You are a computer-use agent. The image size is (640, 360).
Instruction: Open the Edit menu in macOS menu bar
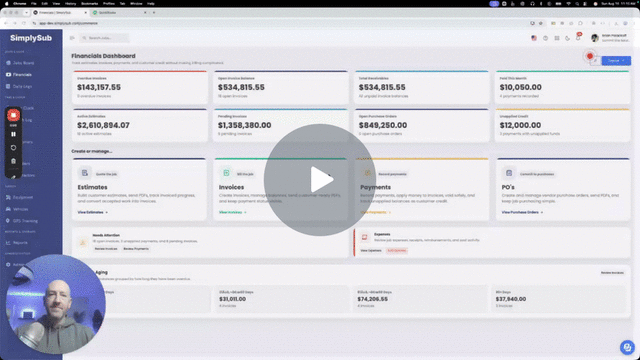click(44, 4)
